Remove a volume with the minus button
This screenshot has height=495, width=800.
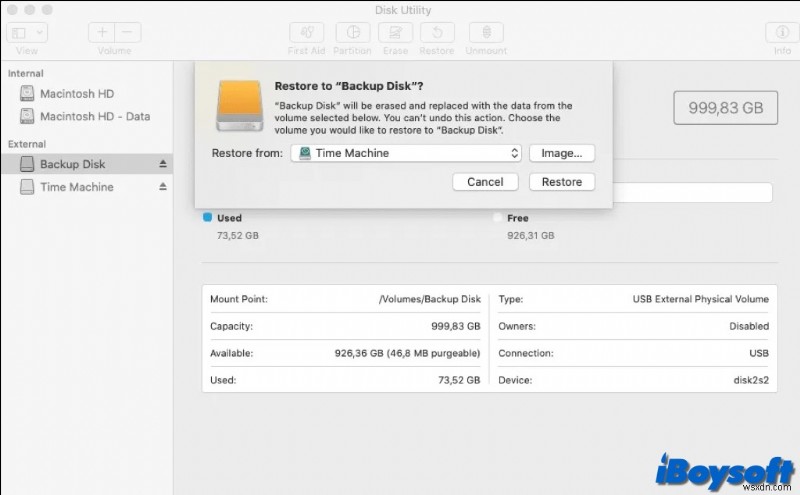[128, 33]
